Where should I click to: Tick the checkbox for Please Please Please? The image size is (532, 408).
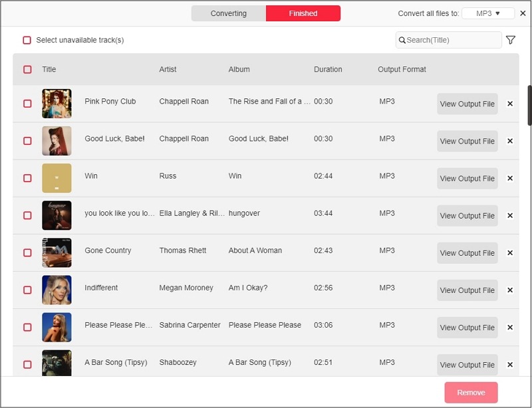[x=27, y=327]
